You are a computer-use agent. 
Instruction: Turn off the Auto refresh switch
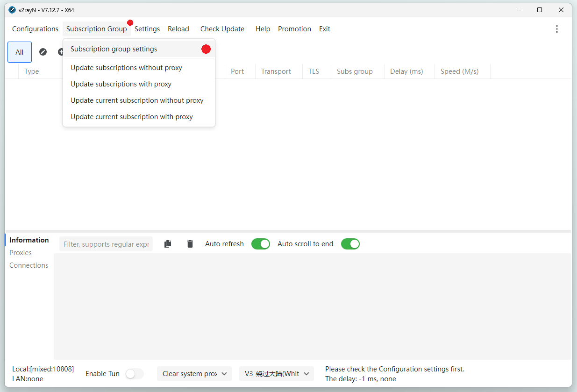pos(260,244)
